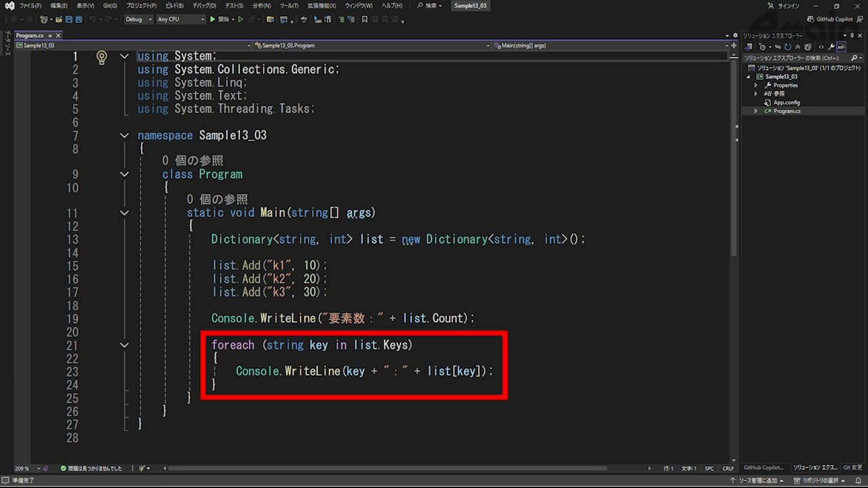The width and height of the screenshot is (868, 488).
Task: Switch to GitHub Copilot bottom tab
Action: [764, 468]
